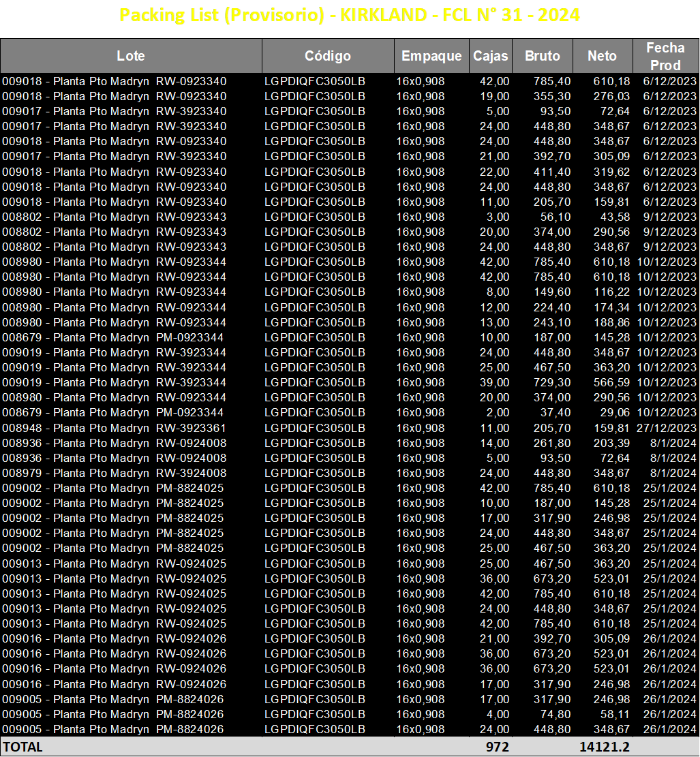Click the cajas value 39,00
700x757 pixels.
tap(494, 383)
